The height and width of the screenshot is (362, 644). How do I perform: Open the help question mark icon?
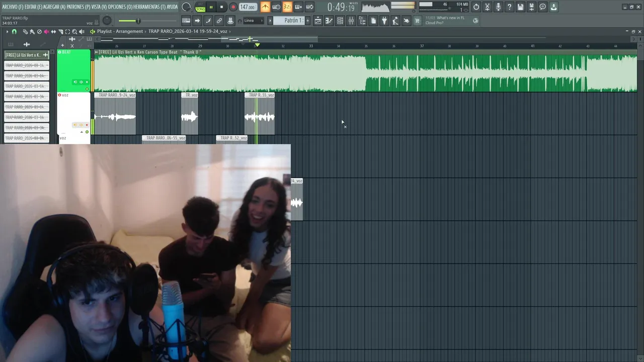click(x=510, y=7)
